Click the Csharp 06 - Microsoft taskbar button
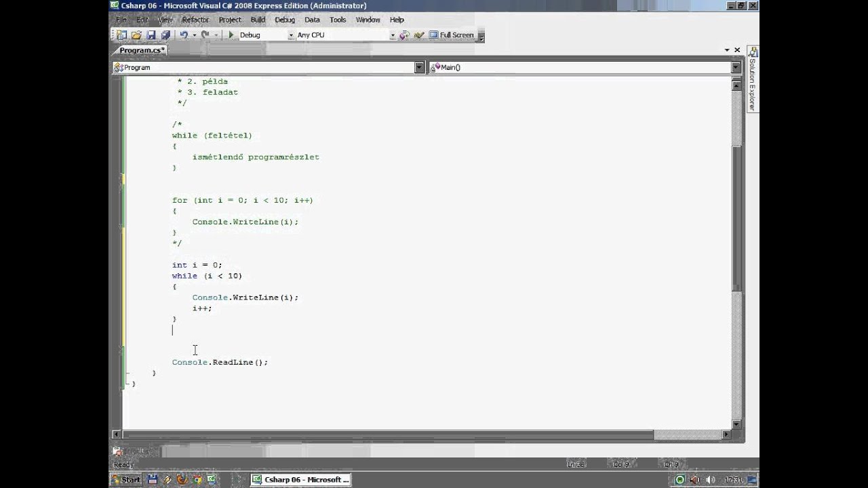This screenshot has height=488, width=868. point(300,480)
